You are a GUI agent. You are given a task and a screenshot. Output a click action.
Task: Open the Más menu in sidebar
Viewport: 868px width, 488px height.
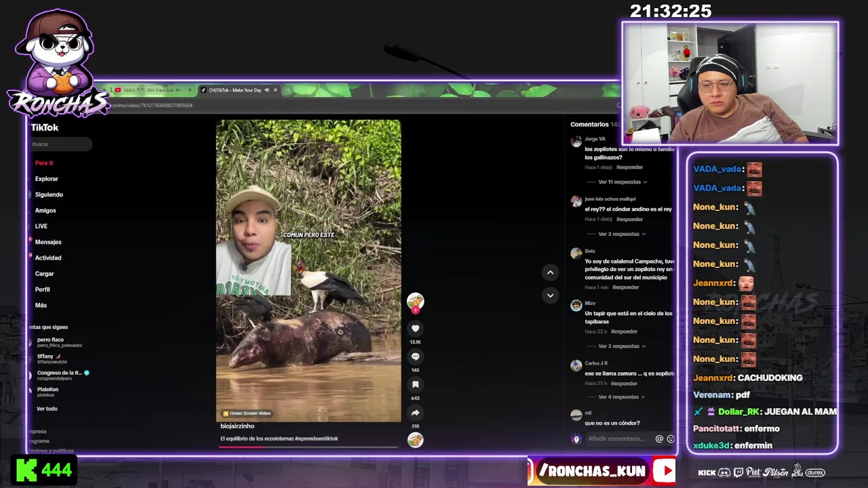pyautogui.click(x=41, y=305)
